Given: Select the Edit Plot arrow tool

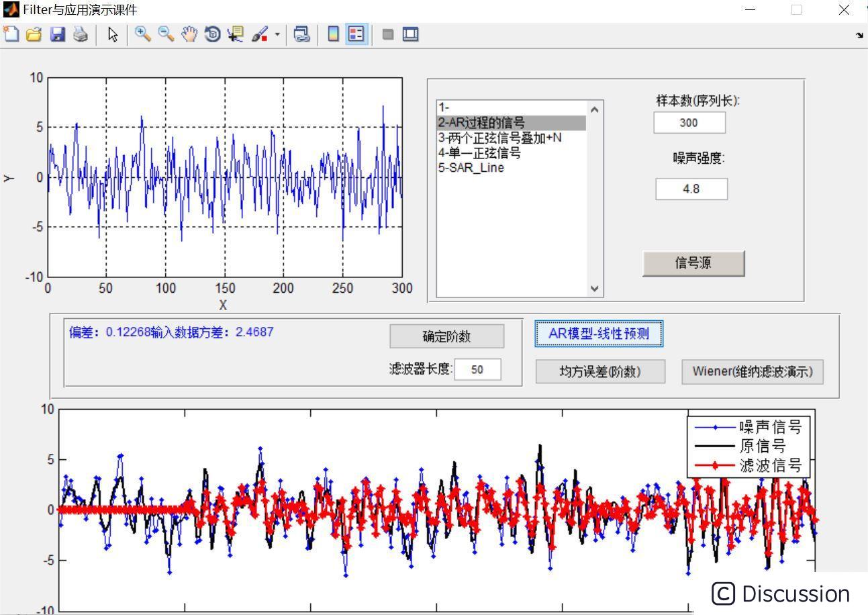Looking at the screenshot, I should click(x=113, y=34).
